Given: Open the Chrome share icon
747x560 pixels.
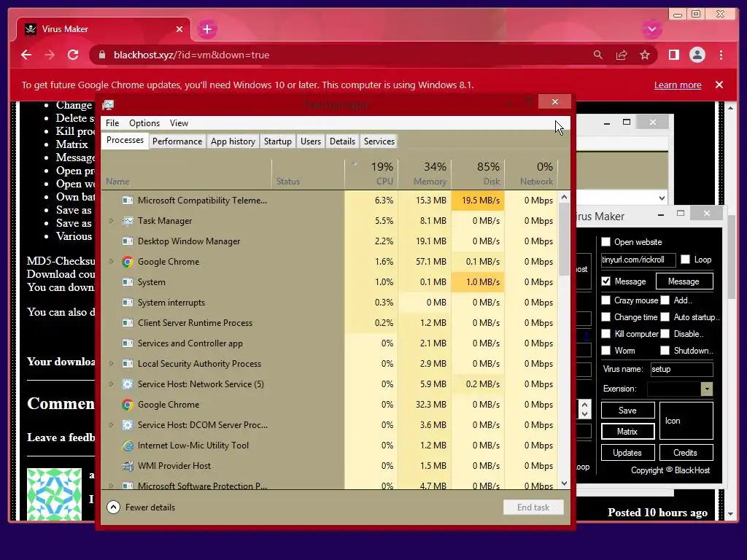Looking at the screenshot, I should (622, 55).
